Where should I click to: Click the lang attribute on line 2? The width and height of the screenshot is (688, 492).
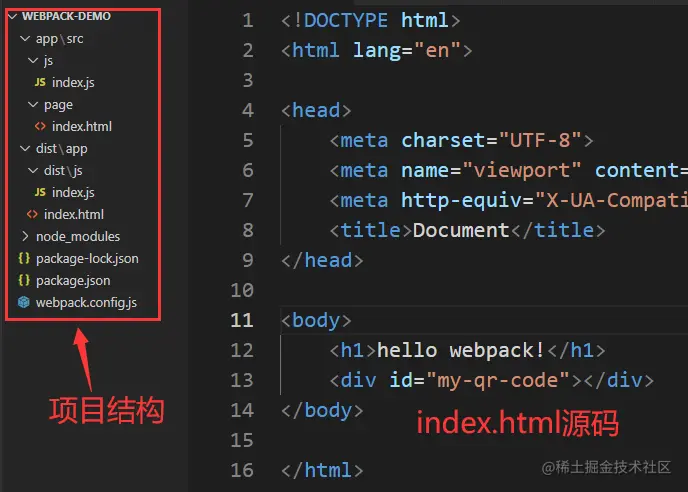coord(377,50)
